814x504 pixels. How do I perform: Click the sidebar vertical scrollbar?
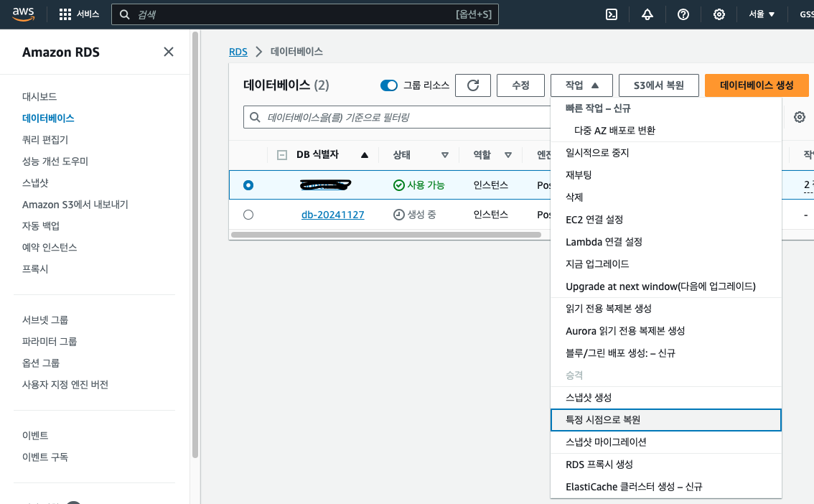(x=195, y=244)
